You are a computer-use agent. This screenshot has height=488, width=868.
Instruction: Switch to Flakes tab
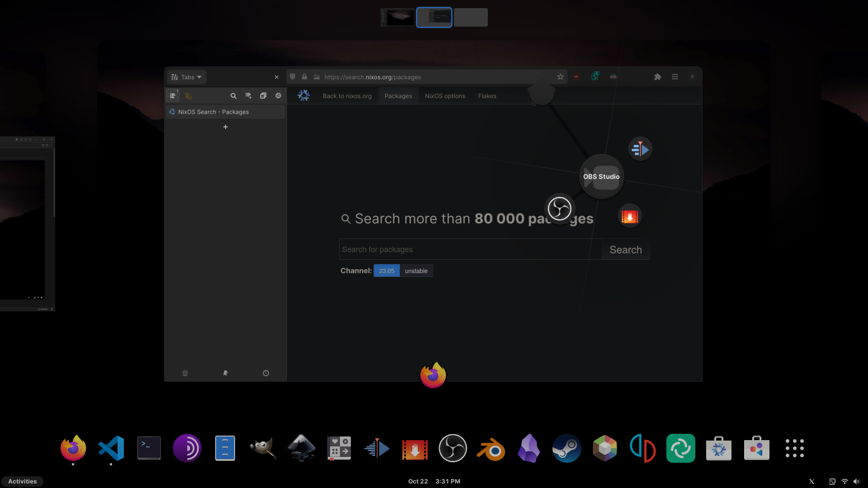(x=487, y=95)
